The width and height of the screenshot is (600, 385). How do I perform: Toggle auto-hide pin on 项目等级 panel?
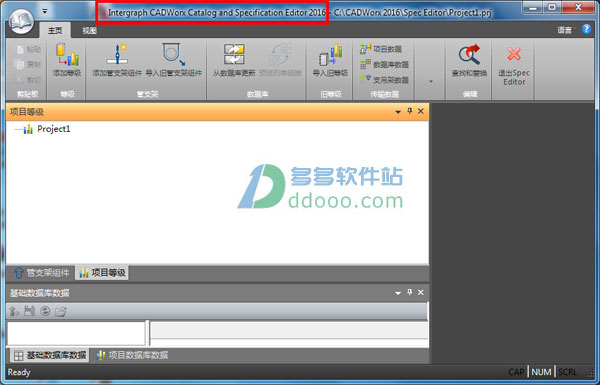pyautogui.click(x=409, y=111)
